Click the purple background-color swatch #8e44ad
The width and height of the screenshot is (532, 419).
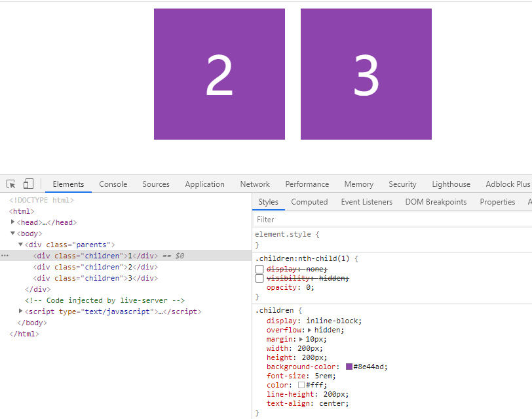point(349,367)
